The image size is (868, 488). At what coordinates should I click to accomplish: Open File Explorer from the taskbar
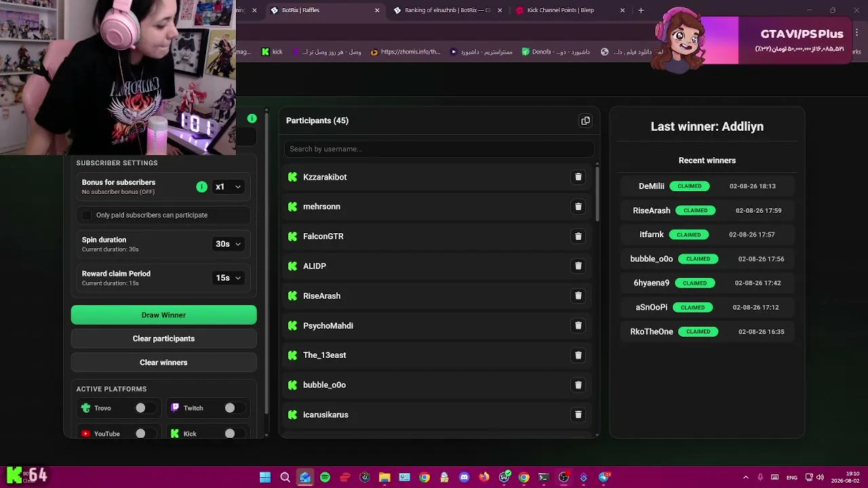pos(384,477)
